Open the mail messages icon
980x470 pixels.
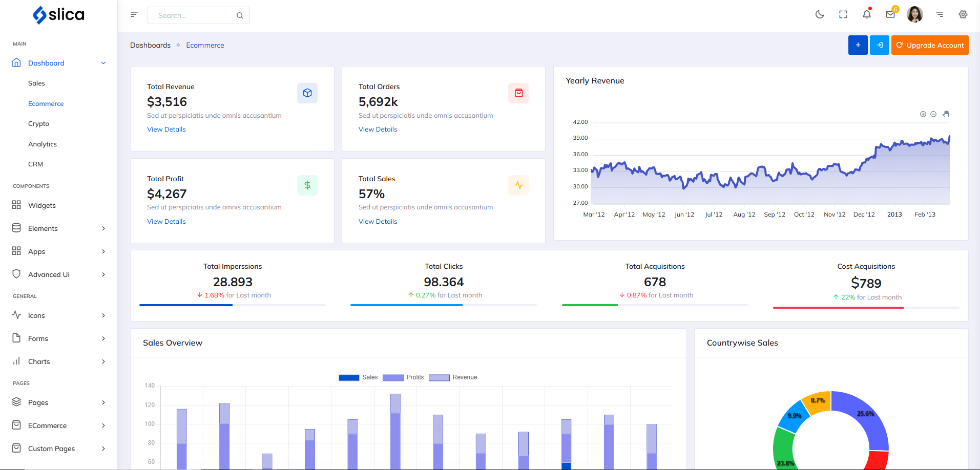(890, 14)
